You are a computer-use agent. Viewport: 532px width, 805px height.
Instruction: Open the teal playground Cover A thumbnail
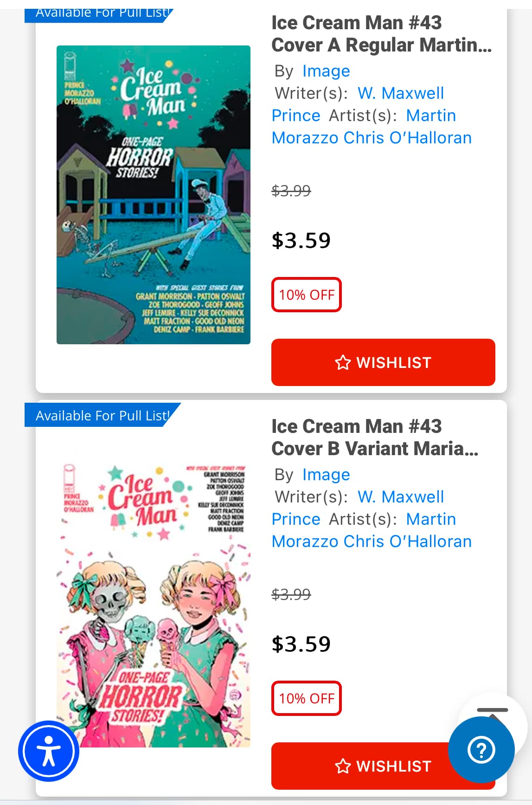click(154, 195)
